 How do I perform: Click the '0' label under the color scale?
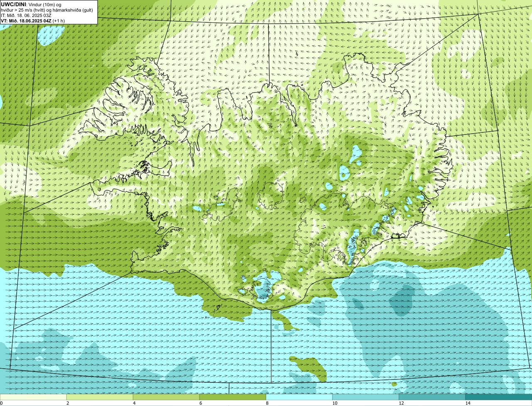1,403
